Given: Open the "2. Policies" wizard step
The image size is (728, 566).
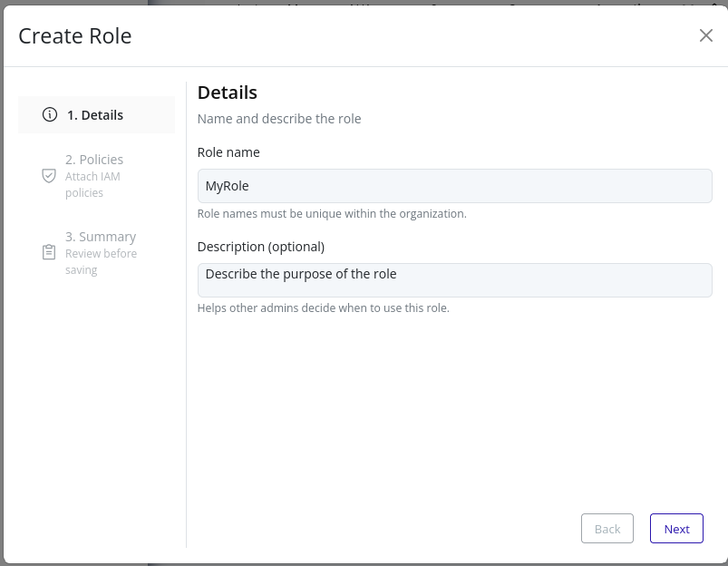Looking at the screenshot, I should (94, 159).
